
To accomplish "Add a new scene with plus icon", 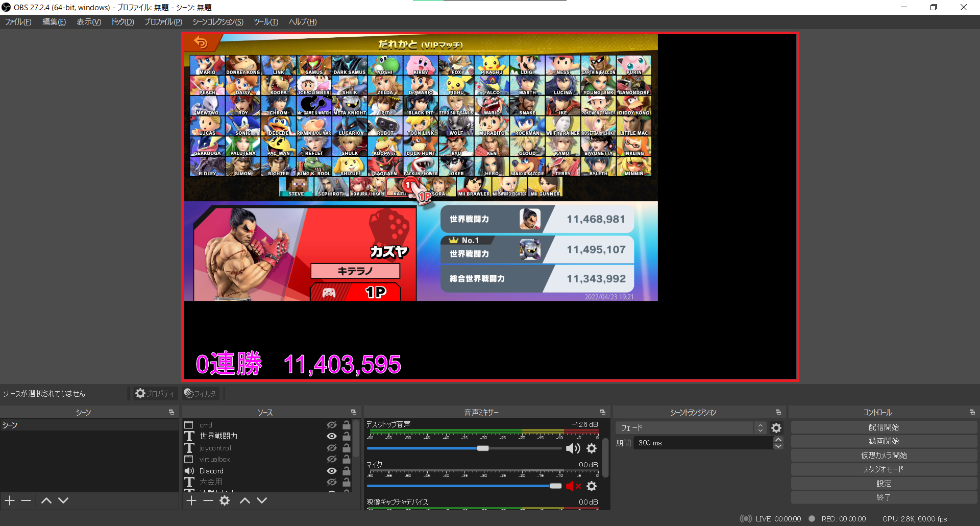I will (10, 500).
